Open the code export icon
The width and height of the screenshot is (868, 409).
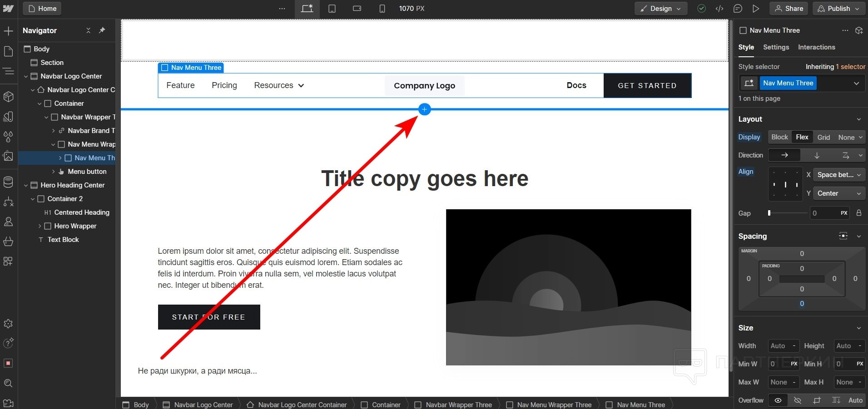click(x=719, y=9)
